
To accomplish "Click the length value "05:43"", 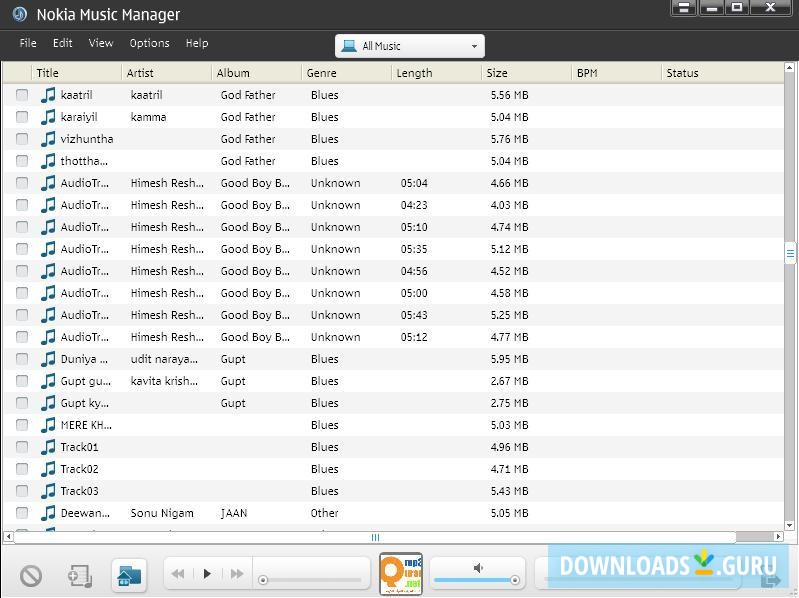I will tap(414, 315).
